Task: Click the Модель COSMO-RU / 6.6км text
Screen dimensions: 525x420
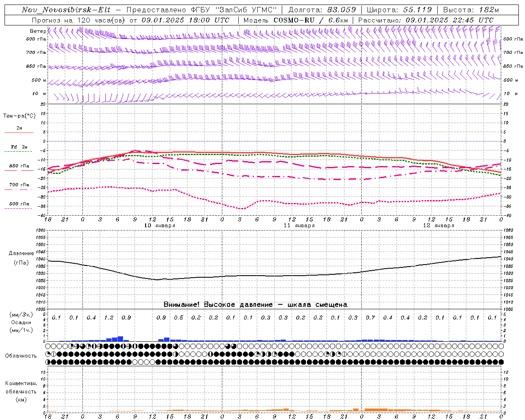Action: pos(295,20)
